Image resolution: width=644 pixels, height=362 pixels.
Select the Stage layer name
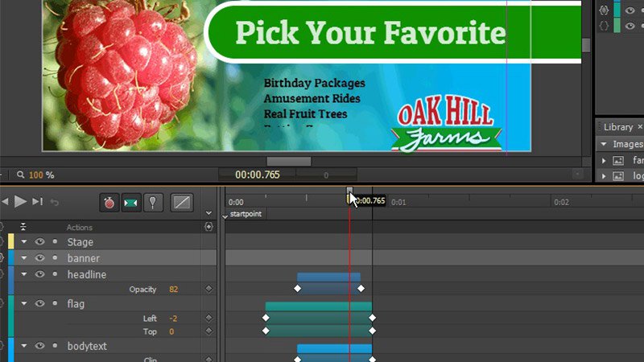pos(80,242)
